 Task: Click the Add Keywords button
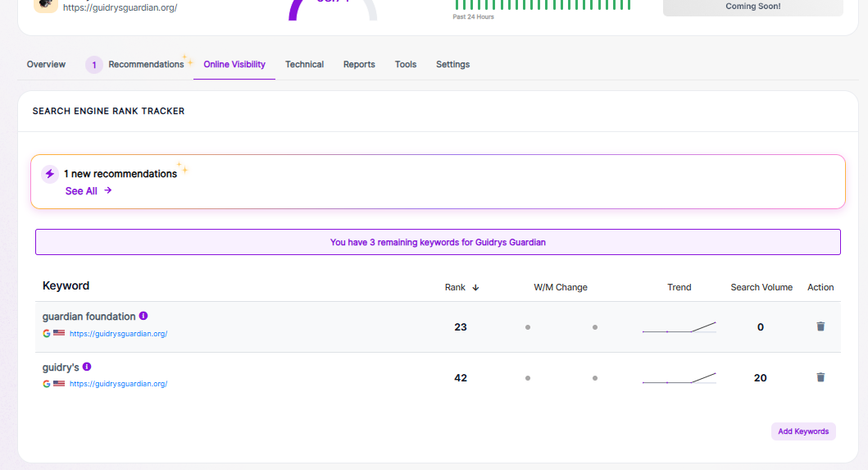click(803, 431)
